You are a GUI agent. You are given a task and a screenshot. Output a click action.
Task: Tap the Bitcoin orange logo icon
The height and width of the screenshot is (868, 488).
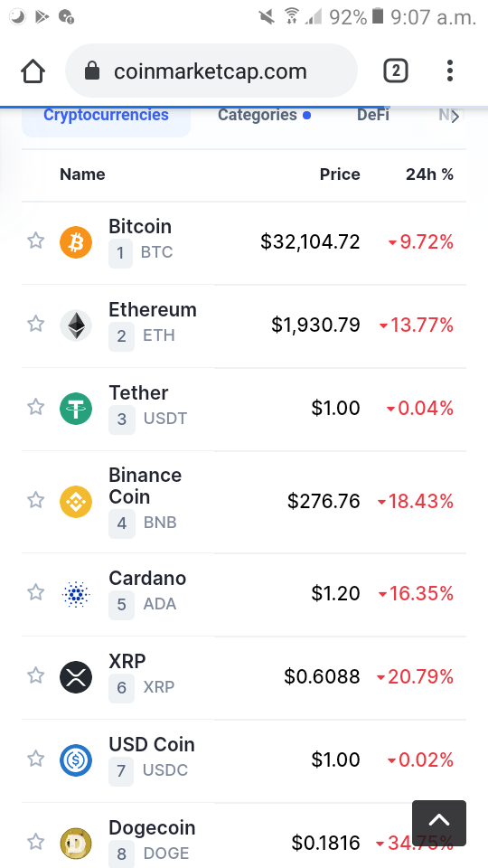[76, 242]
